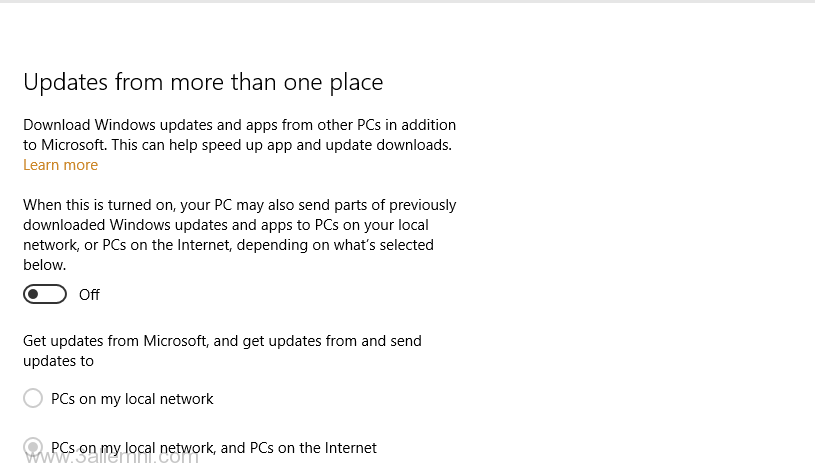
Task: Click the line "Download Windows updates and apps from other PCs"
Action: coord(239,125)
